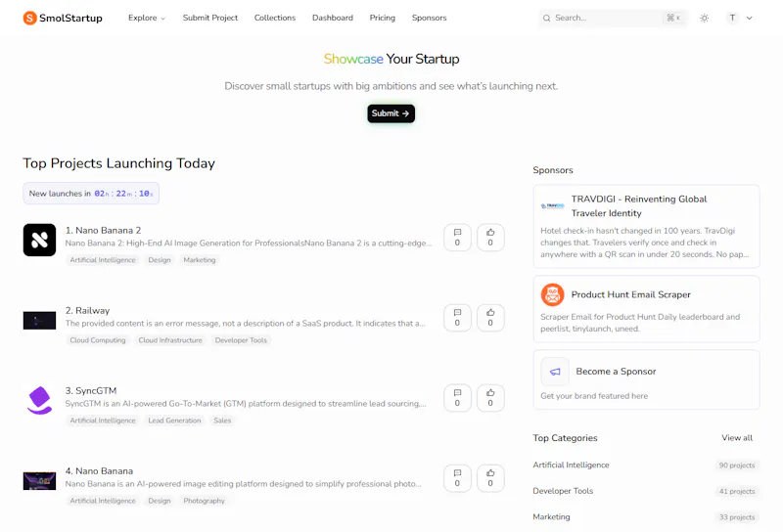Upvote the 4. Nano Banana project
Screen dimensions: 783x532
pos(490,478)
